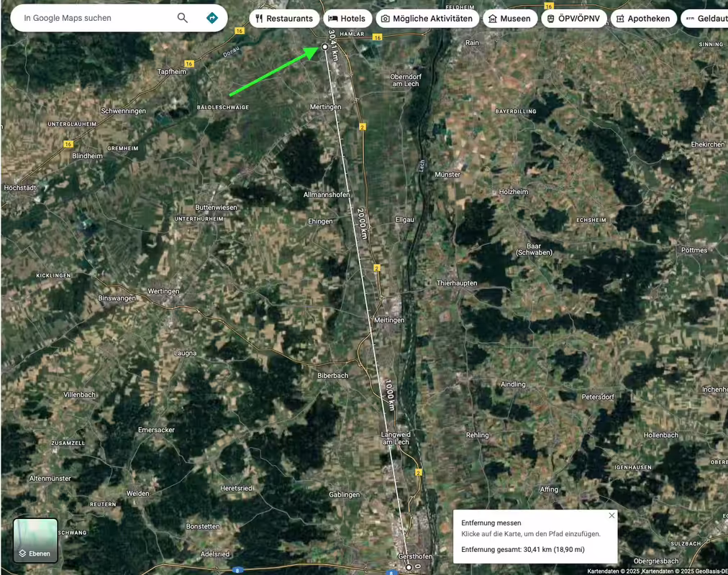
Task: Click the Heretsried place label
Action: coord(237,488)
